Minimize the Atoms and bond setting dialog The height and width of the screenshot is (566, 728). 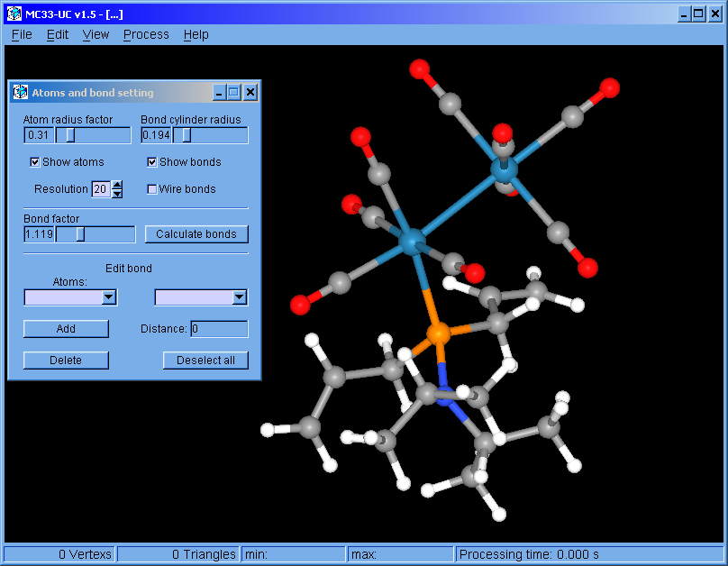pos(219,92)
